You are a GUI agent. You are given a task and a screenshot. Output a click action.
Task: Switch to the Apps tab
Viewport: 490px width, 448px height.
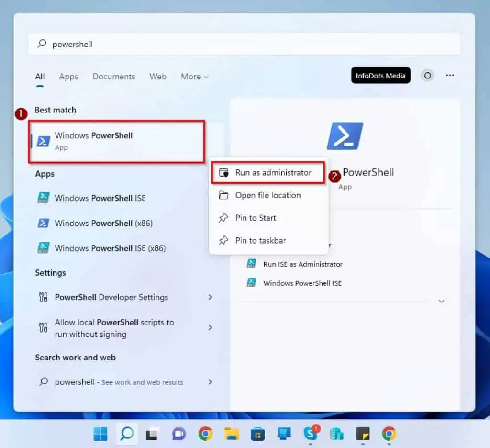pos(68,77)
